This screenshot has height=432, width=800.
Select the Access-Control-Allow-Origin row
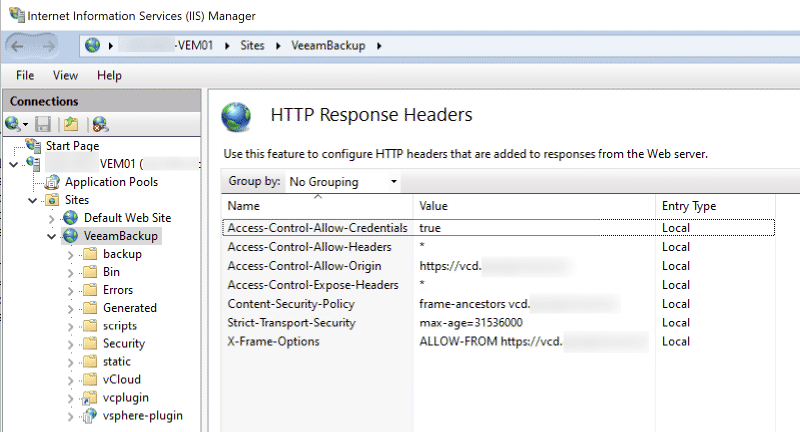498,266
